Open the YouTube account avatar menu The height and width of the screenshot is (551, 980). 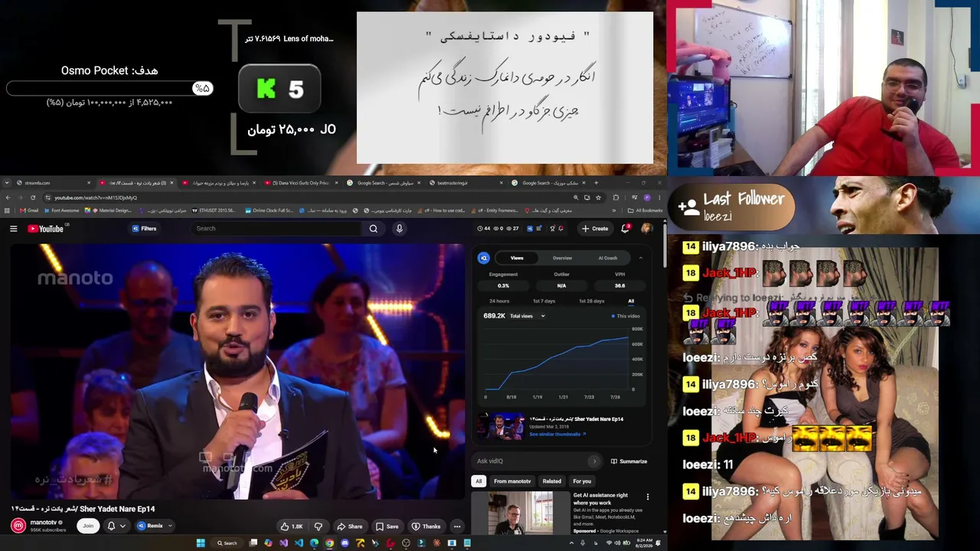click(646, 229)
